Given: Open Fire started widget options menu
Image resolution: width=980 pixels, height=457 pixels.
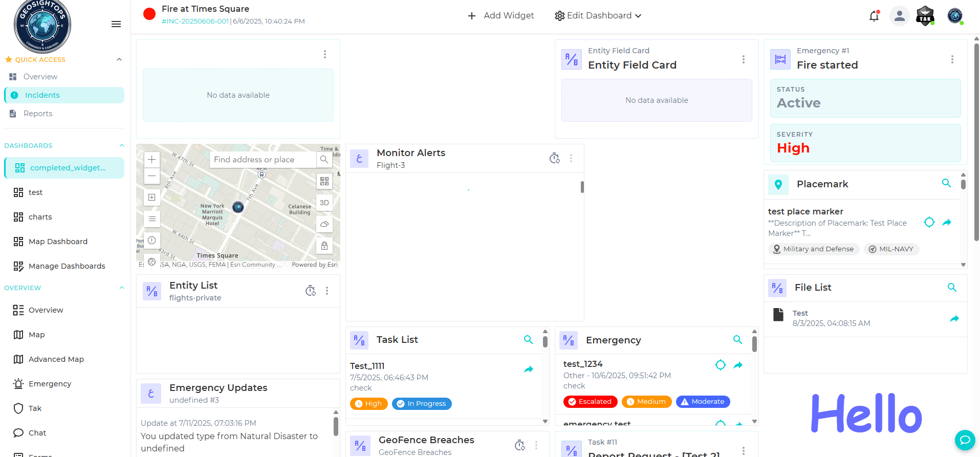Looking at the screenshot, I should (952, 60).
